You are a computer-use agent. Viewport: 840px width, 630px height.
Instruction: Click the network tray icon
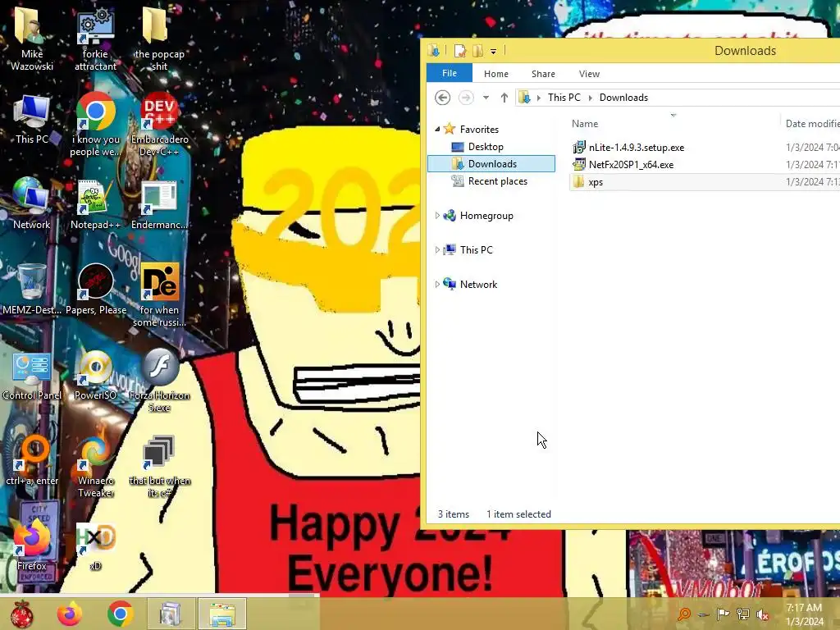click(x=743, y=614)
